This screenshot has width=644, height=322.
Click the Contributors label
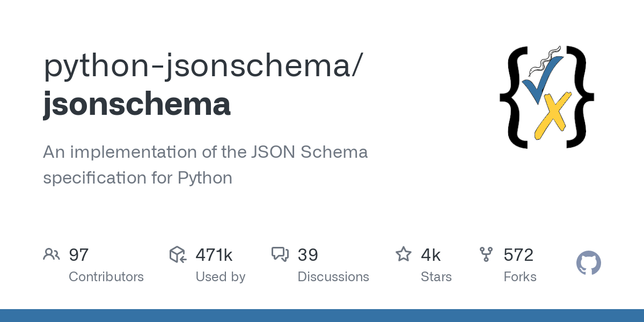pos(106,277)
